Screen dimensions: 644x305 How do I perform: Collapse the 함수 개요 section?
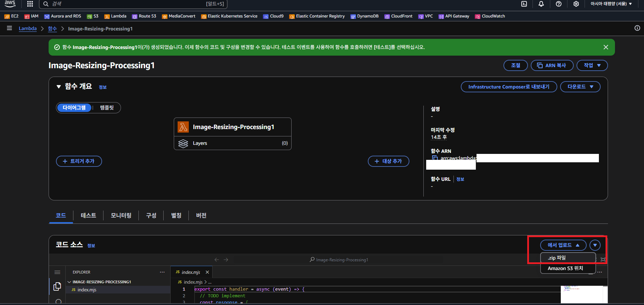click(58, 87)
